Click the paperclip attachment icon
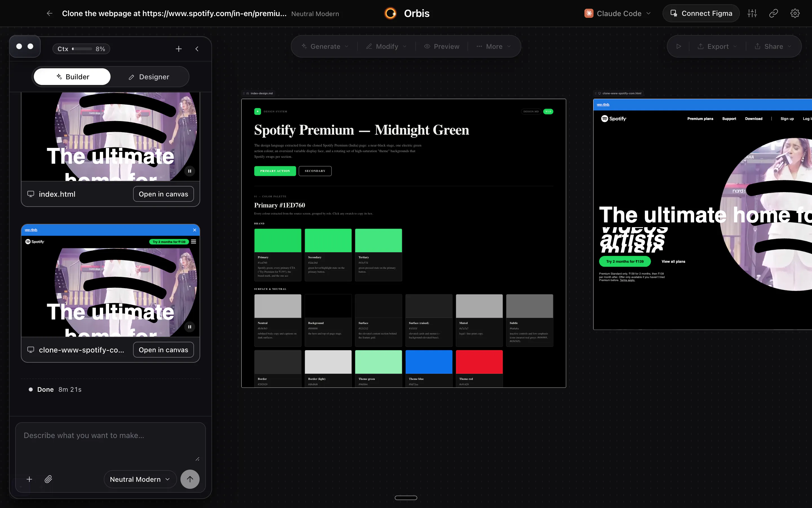This screenshot has height=508, width=812. [x=48, y=479]
